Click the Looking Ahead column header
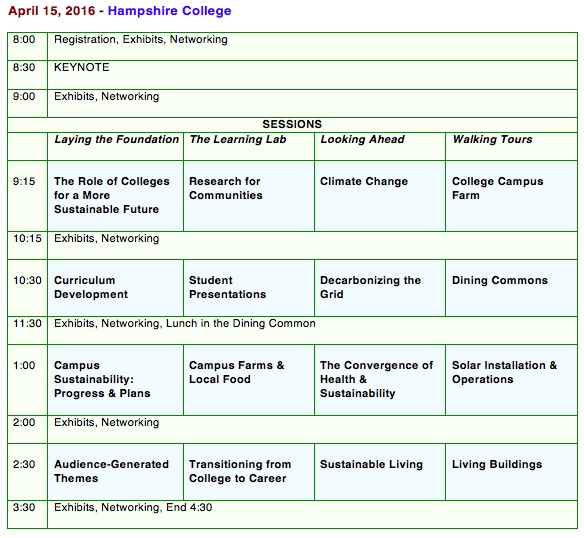The height and width of the screenshot is (538, 584). point(362,139)
